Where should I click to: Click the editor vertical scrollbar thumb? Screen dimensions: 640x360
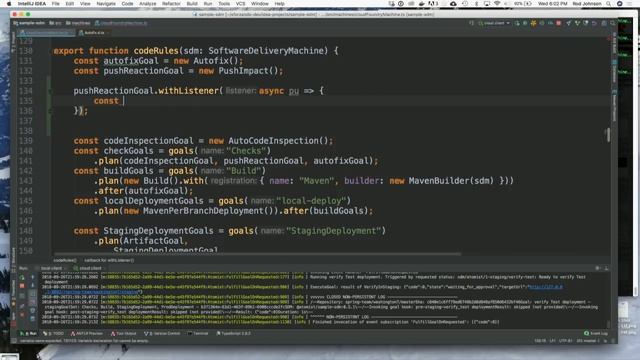(x=608, y=135)
